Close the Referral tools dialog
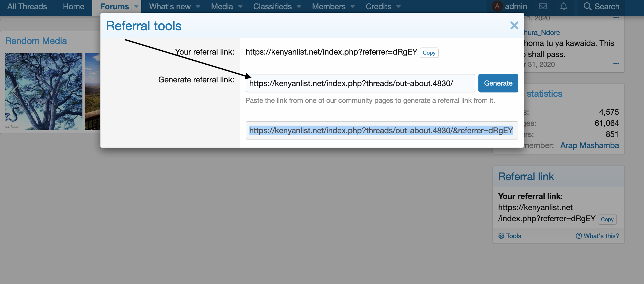Screen dimensions: 644x284 coord(514,26)
